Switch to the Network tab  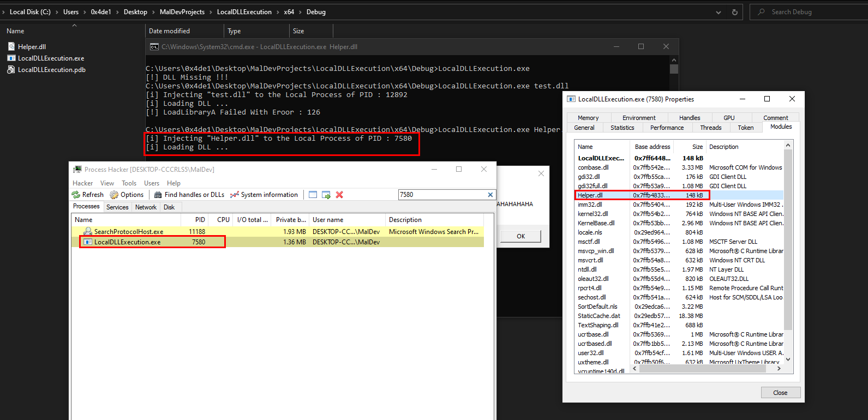coord(146,207)
